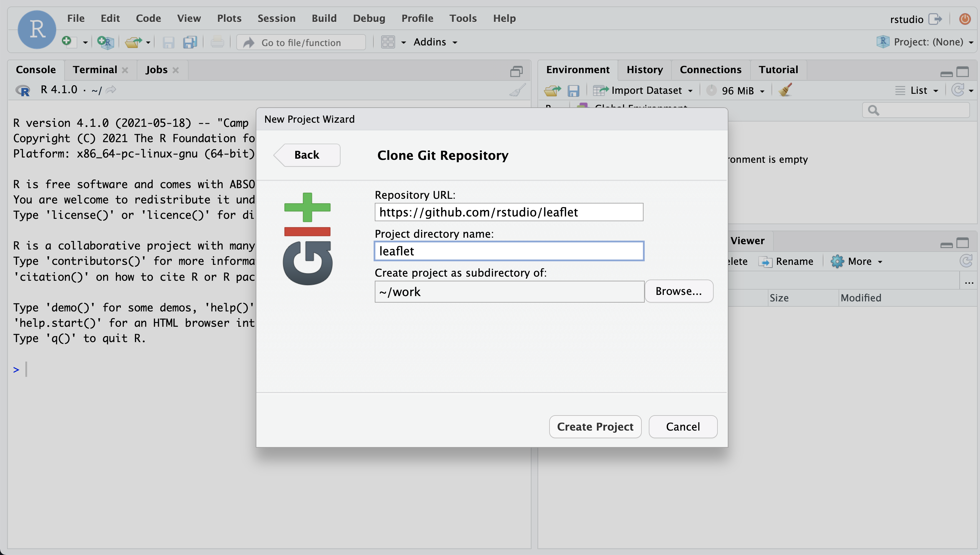Viewport: 980px width, 555px height.
Task: Sort files by Size column
Action: [x=779, y=298]
